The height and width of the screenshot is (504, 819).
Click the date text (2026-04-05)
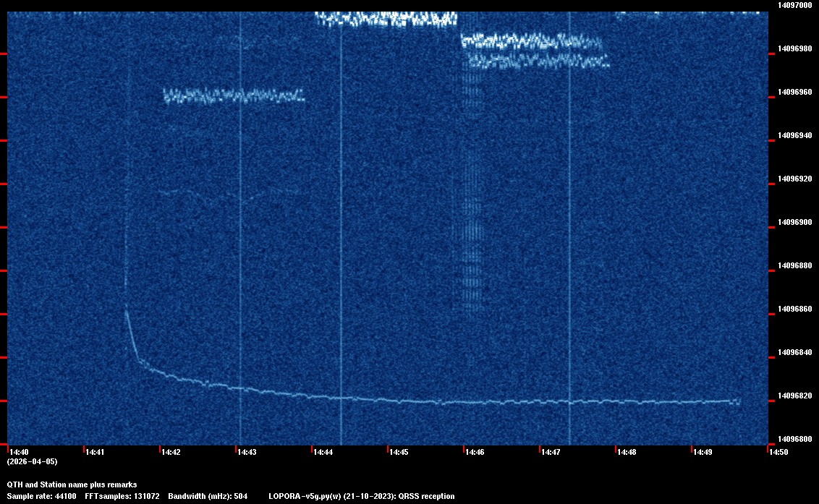(x=32, y=461)
